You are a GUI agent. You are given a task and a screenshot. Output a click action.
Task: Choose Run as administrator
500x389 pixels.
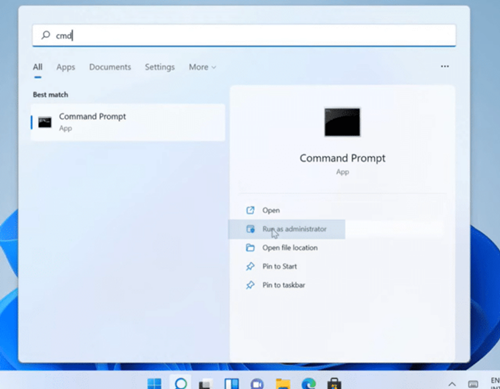tap(287, 229)
